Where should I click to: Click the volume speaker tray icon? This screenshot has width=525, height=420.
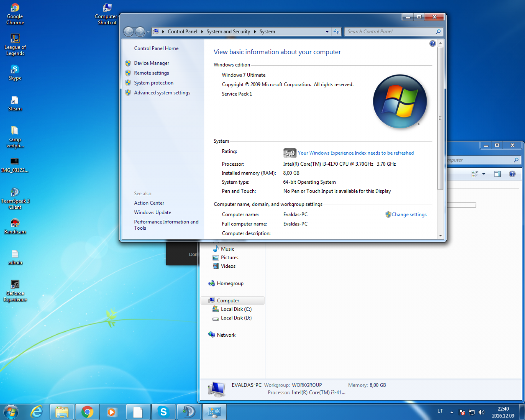(x=481, y=412)
